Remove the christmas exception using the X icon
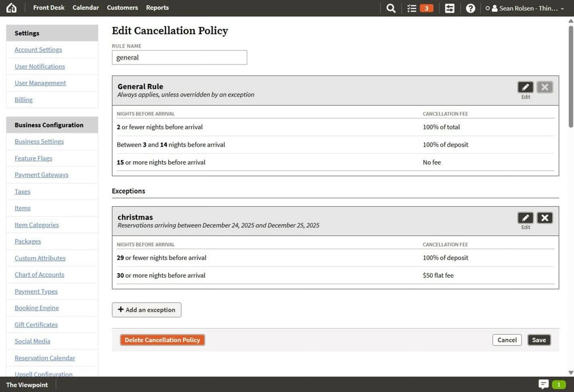The image size is (574, 392). (544, 218)
